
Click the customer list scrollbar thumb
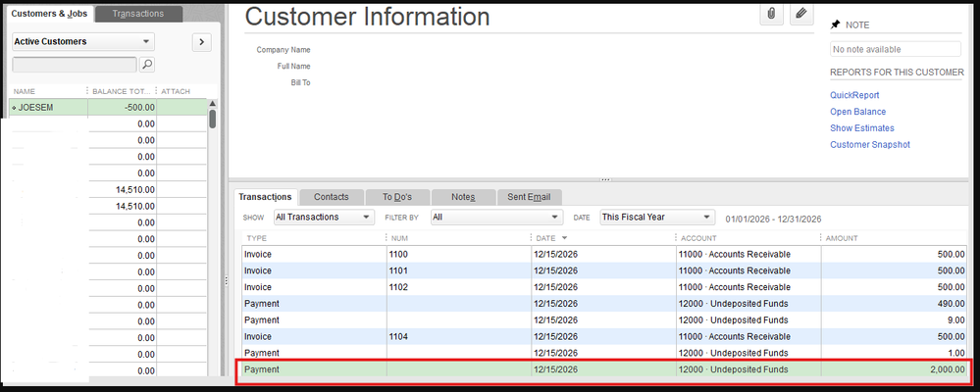(x=213, y=119)
